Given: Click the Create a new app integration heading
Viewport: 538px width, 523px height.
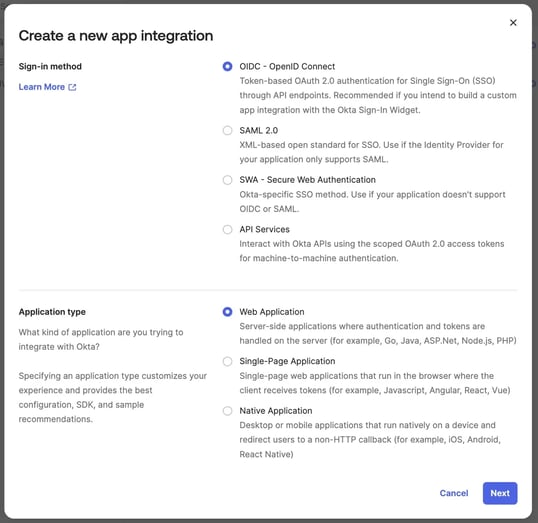Looking at the screenshot, I should pos(116,36).
